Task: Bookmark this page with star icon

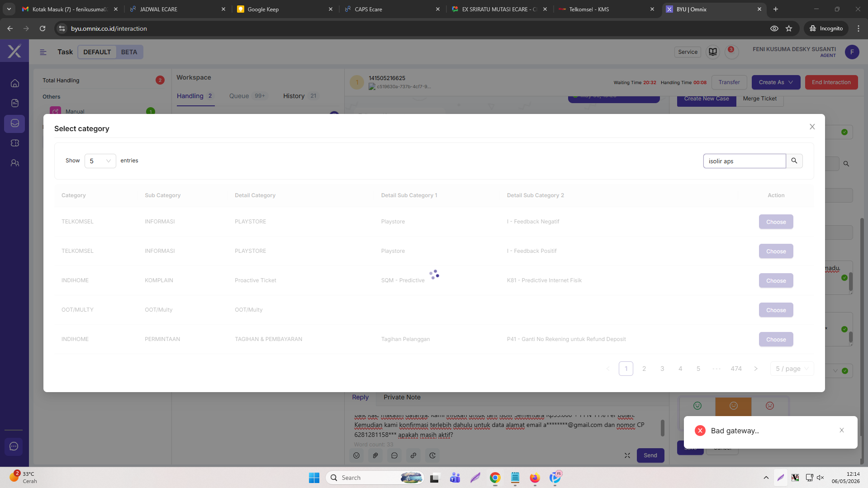Action: tap(789, 28)
